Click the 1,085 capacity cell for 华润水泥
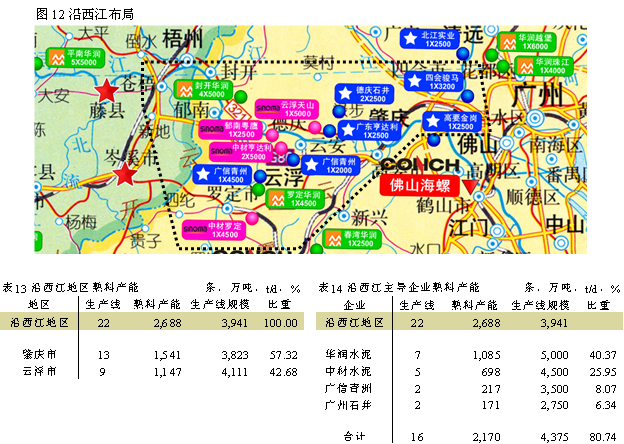This screenshot has height=444, width=624. 486,355
